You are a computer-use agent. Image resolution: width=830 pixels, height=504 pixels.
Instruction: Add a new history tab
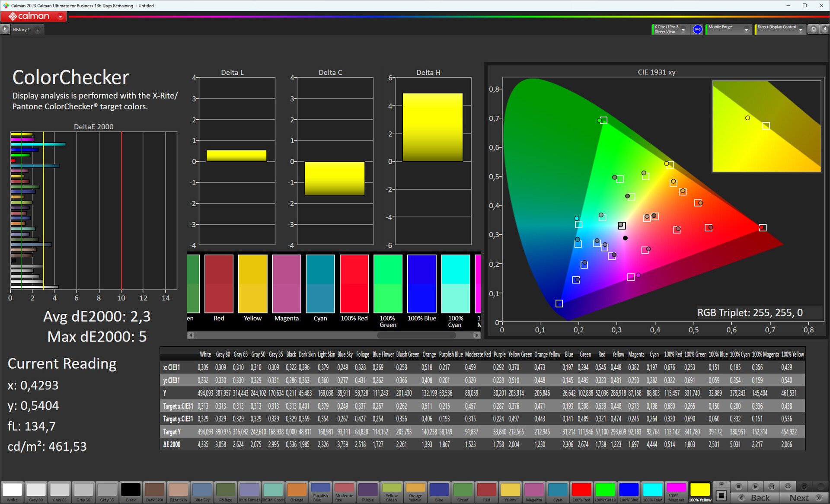click(38, 30)
